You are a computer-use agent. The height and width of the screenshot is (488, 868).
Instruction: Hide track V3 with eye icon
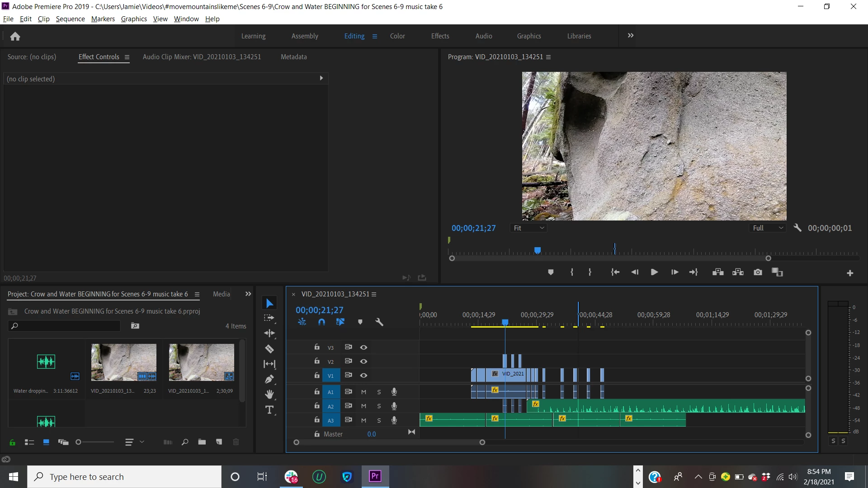363,347
